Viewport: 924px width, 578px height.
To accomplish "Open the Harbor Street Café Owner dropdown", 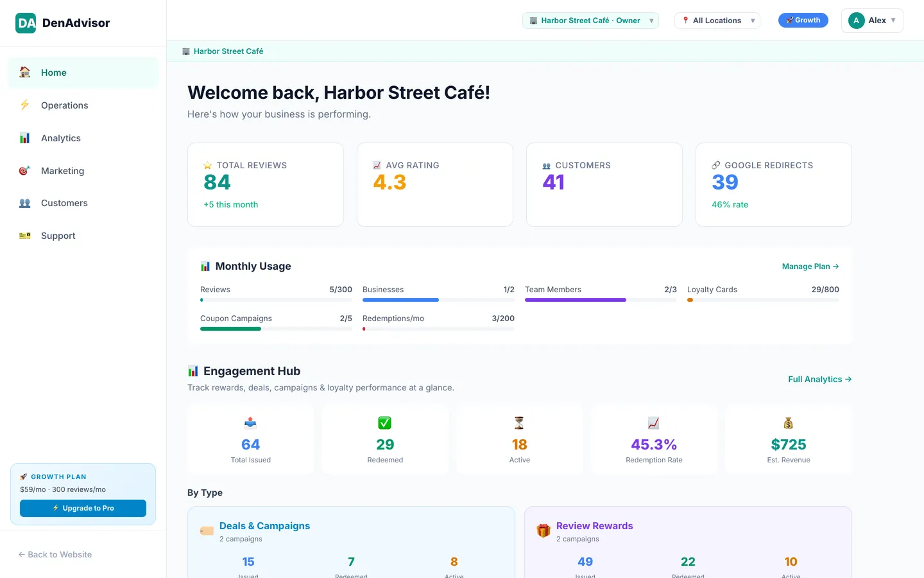I will click(x=590, y=21).
